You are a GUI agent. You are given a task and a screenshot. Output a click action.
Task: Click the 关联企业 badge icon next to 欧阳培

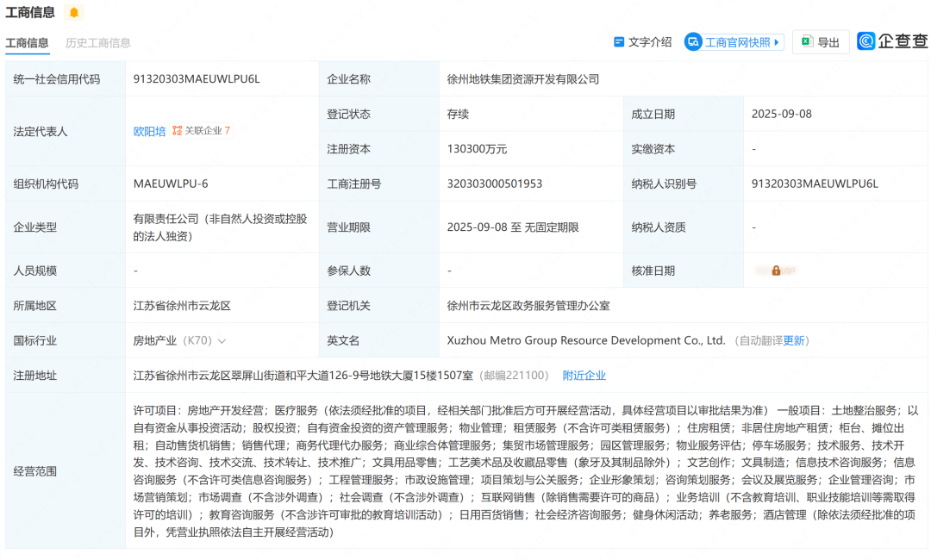pyautogui.click(x=178, y=131)
